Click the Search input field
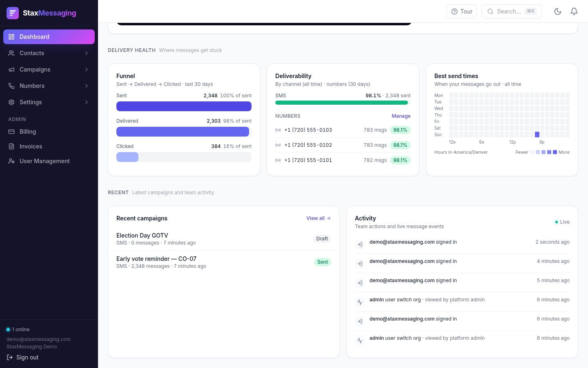The image size is (588, 368). tap(512, 11)
